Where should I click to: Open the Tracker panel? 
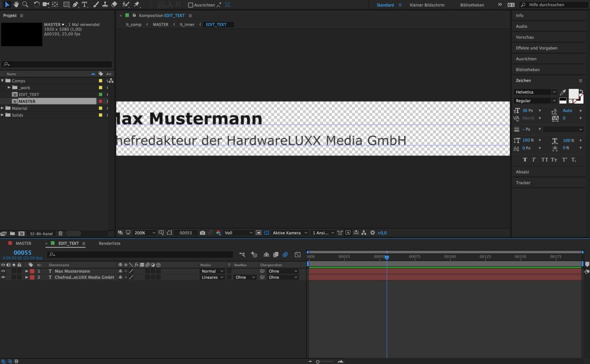tap(523, 183)
